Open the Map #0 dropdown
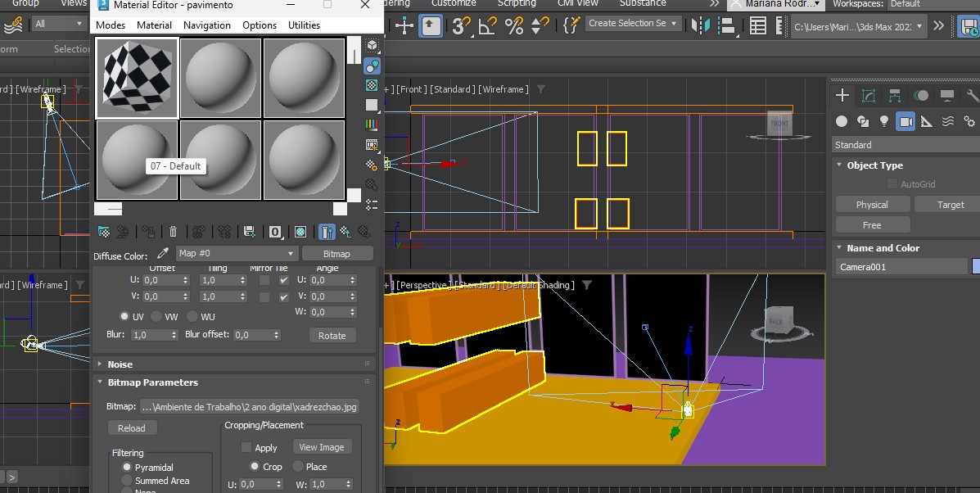Screen dimensions: 980x493 coord(237,254)
